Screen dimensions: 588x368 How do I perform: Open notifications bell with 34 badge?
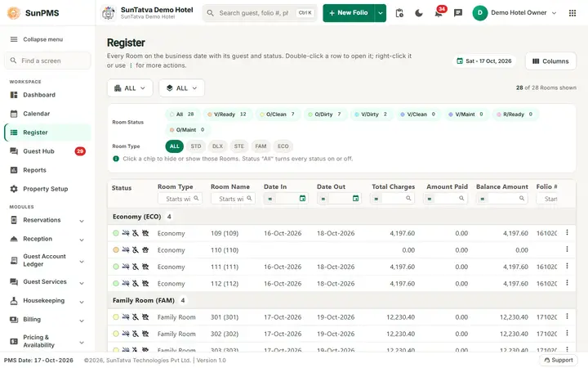tap(439, 12)
